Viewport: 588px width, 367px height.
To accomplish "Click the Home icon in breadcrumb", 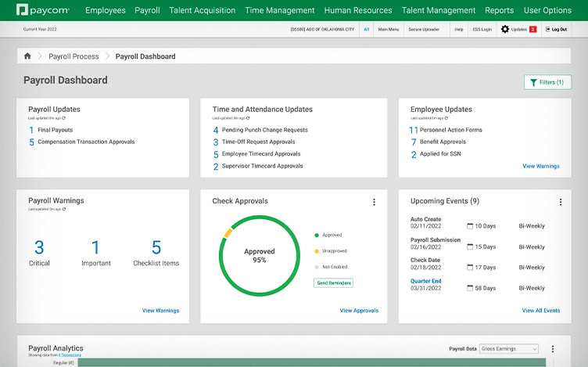I will coord(28,56).
